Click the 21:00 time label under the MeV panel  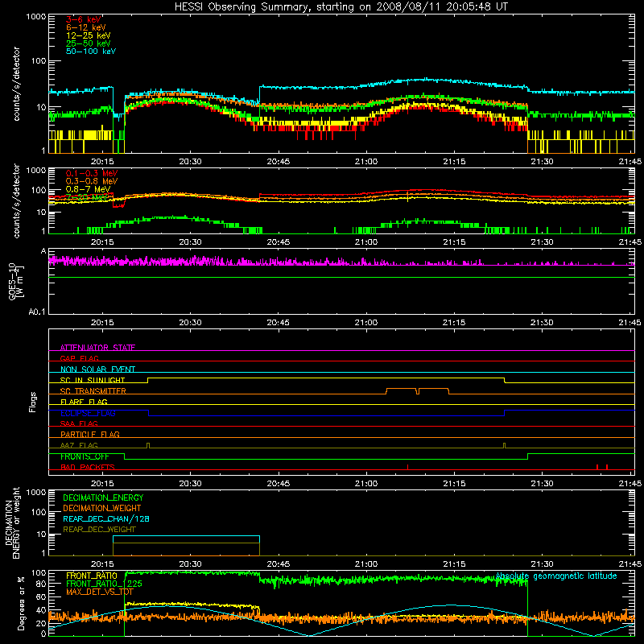coord(366,242)
